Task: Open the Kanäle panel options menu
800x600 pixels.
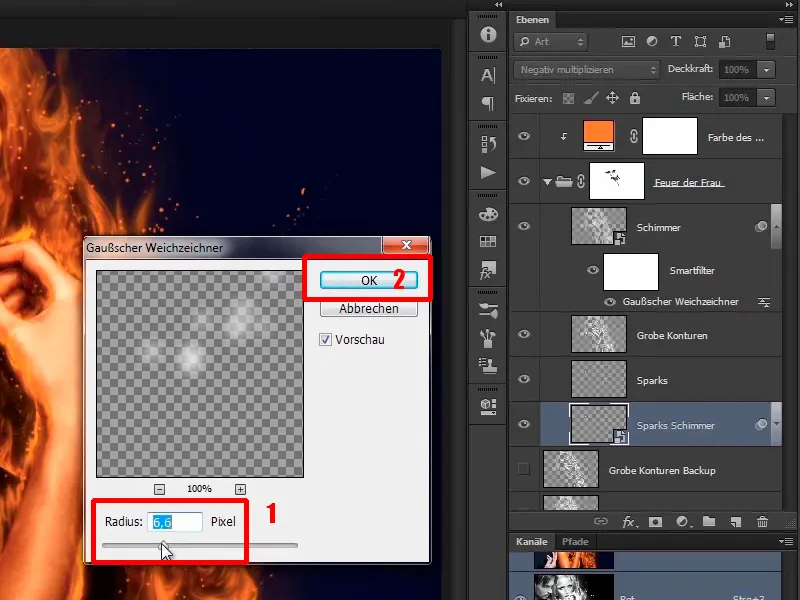Action: 786,541
